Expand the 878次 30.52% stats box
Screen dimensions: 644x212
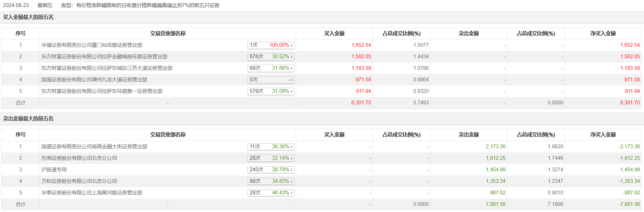271,57
